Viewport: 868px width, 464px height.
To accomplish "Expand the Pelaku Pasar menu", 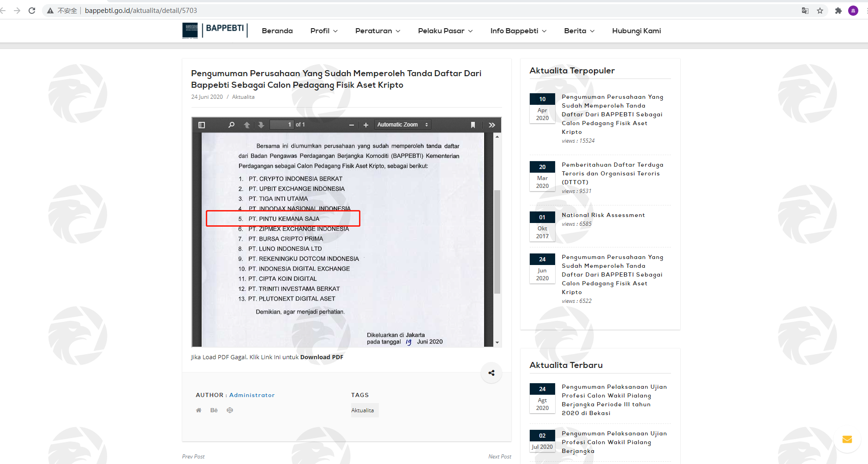I will (x=445, y=31).
